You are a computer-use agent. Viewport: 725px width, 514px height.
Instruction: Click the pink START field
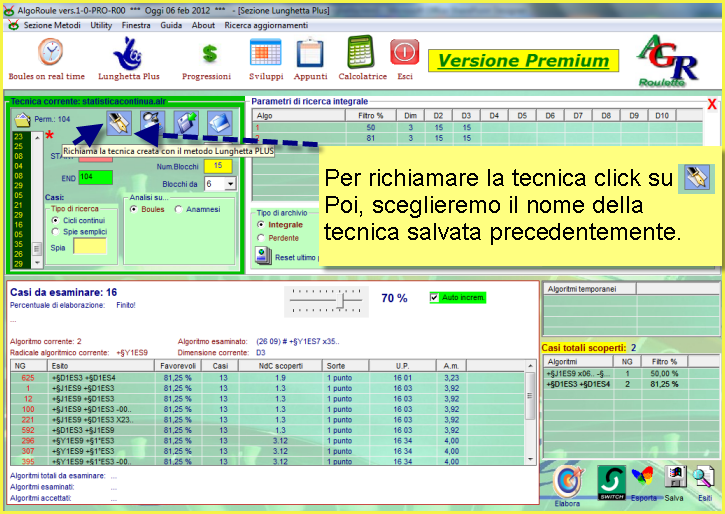point(95,158)
